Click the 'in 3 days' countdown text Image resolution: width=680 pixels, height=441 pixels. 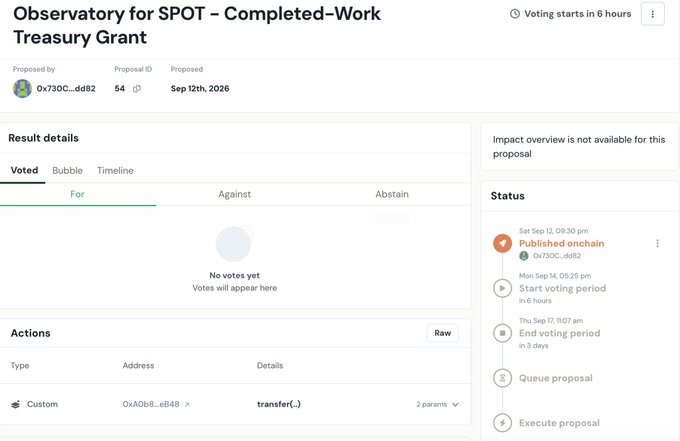(x=533, y=346)
